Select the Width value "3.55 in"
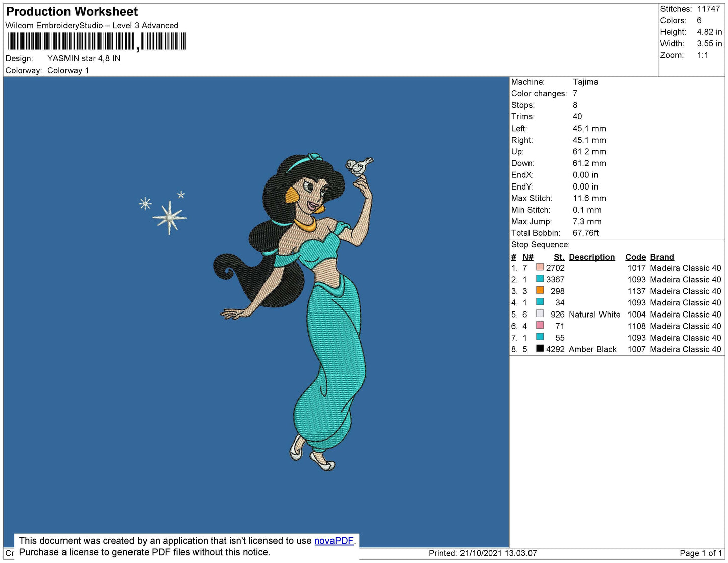 click(709, 43)
